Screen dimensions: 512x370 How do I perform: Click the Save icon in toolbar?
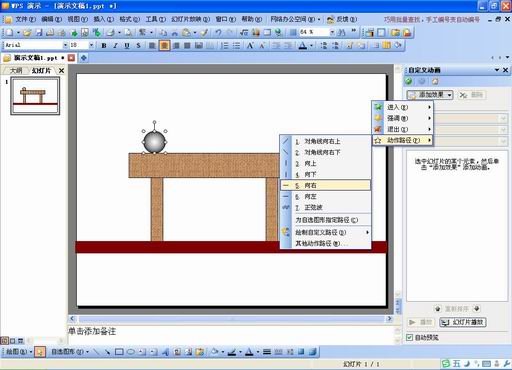pos(39,32)
